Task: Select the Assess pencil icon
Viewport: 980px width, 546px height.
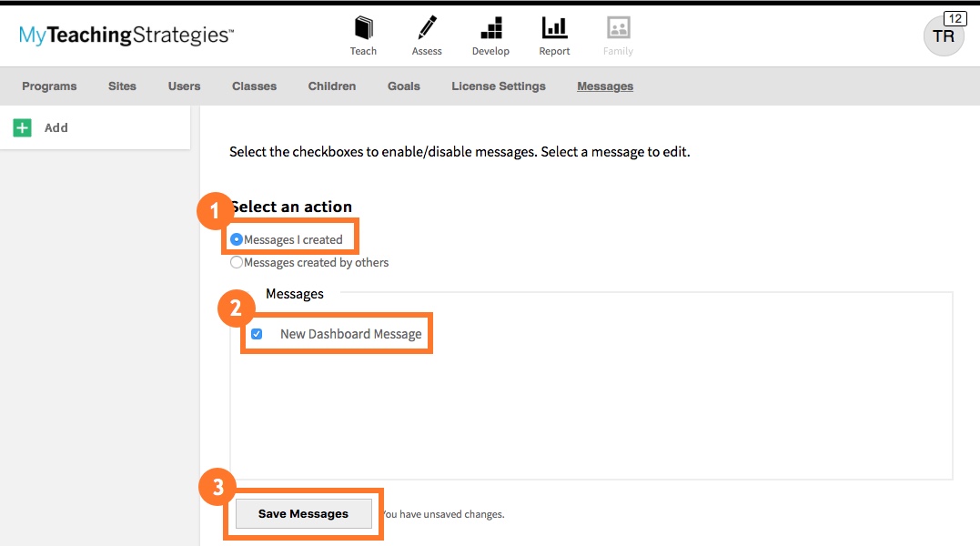Action: pos(426,29)
